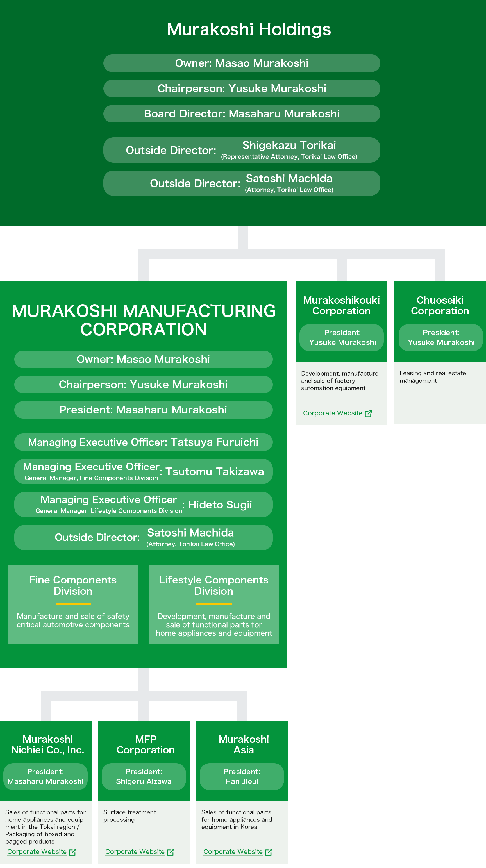
Task: Select the Lifestyle Components Division box
Action: 214,605
